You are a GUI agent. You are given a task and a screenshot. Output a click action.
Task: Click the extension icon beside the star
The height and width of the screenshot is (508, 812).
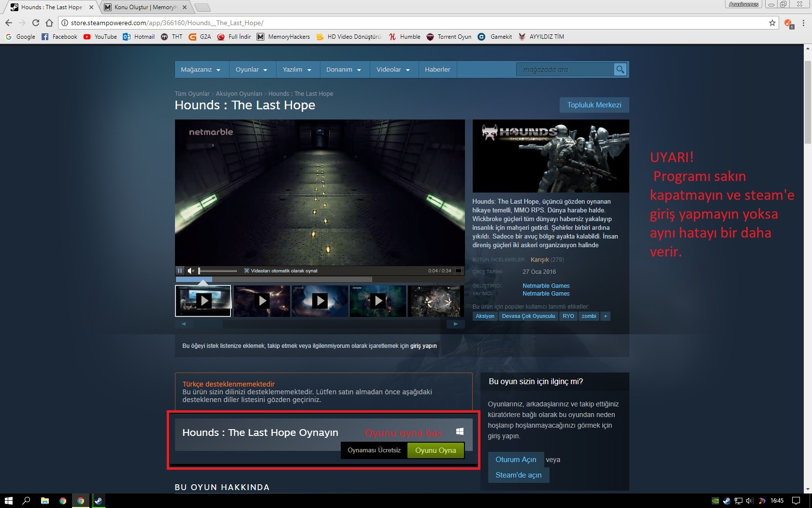tap(789, 23)
